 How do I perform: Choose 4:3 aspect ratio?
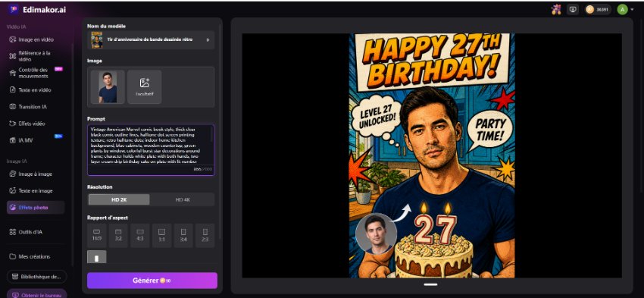point(140,236)
